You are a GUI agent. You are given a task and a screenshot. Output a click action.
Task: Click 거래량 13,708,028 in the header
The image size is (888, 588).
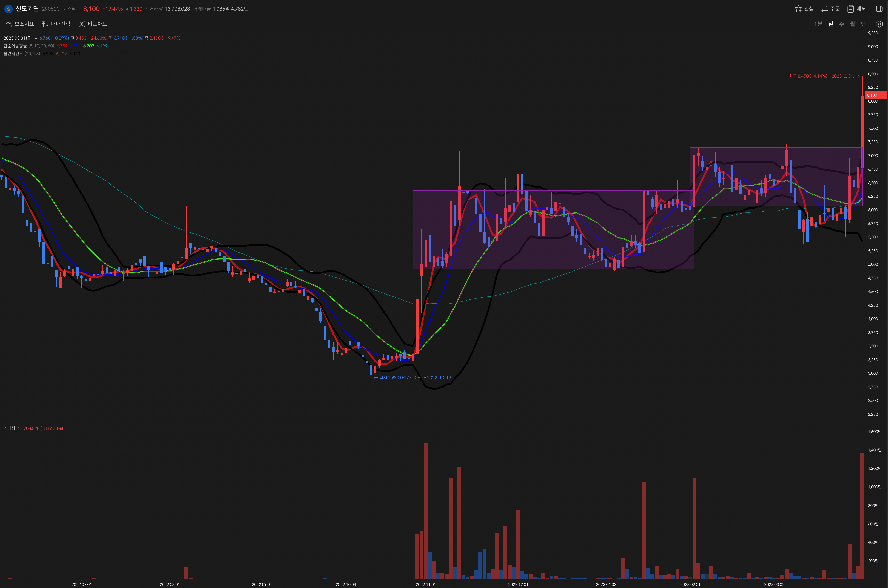170,9
